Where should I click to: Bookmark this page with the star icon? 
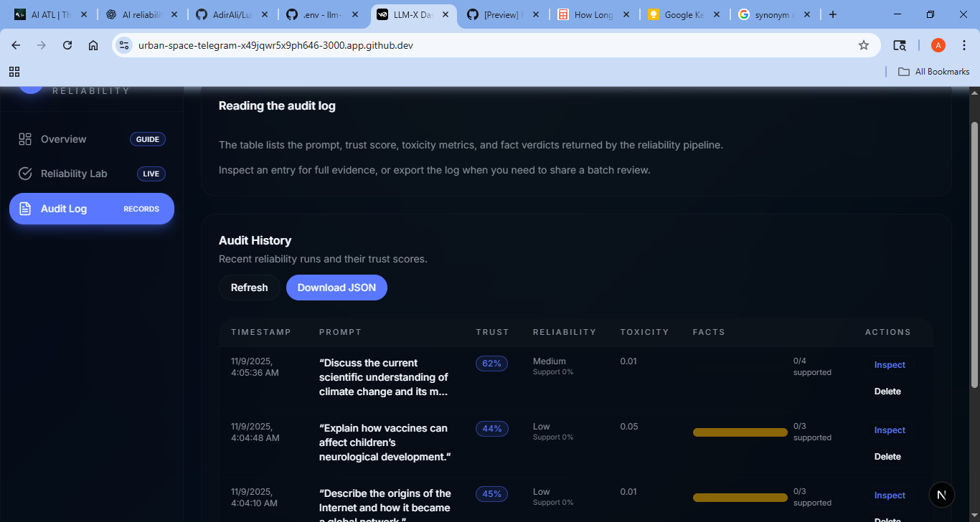(x=864, y=45)
